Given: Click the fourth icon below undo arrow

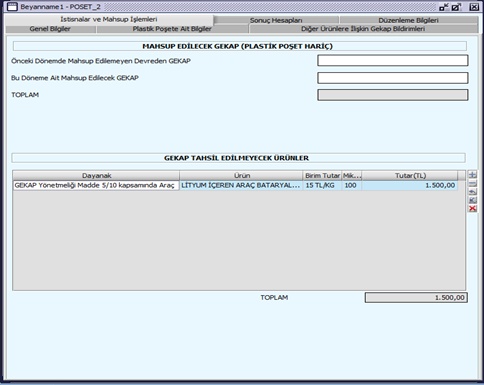Looking at the screenshot, I should coord(472,200).
